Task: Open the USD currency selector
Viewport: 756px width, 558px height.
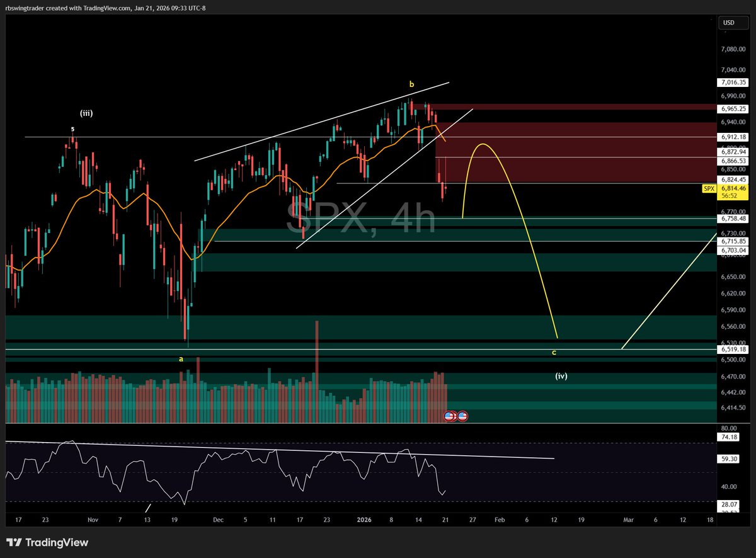Action: [x=733, y=23]
